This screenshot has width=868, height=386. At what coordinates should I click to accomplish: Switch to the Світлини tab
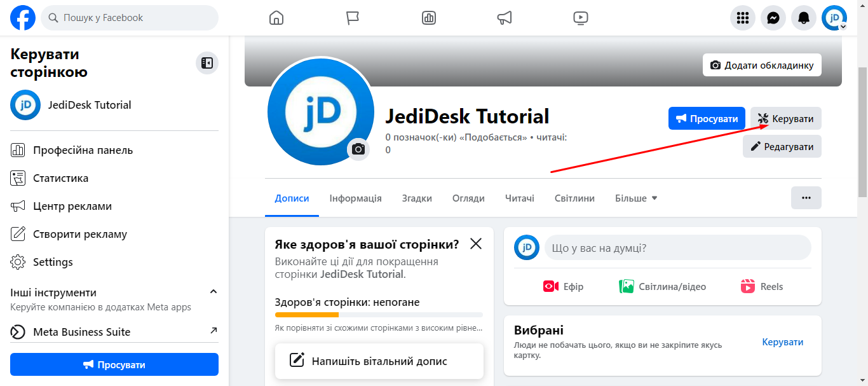click(574, 198)
